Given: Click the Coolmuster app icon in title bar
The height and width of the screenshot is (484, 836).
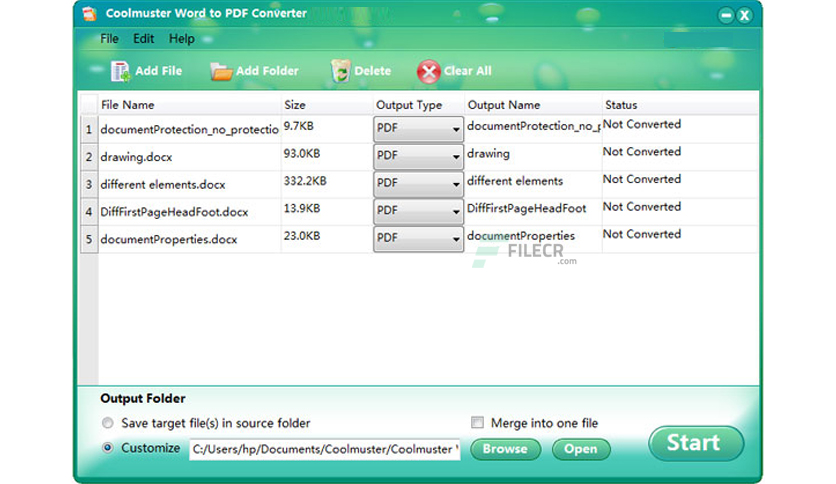Looking at the screenshot, I should (90, 13).
